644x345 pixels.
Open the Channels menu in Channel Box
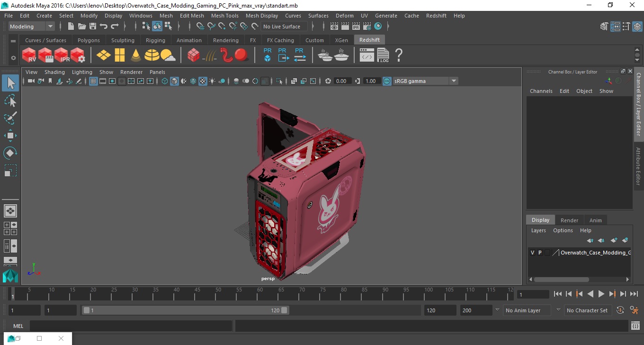[x=541, y=91]
